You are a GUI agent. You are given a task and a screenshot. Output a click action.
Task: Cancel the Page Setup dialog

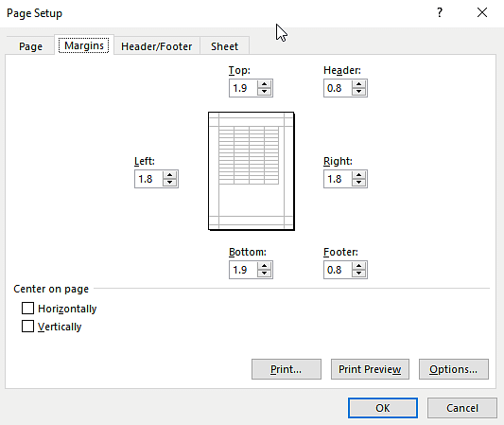462,408
